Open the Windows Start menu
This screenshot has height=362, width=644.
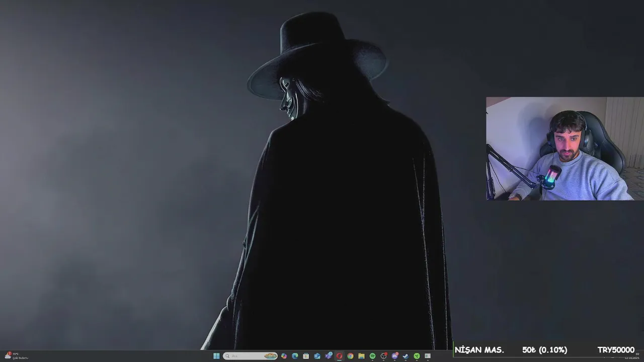tap(216, 356)
